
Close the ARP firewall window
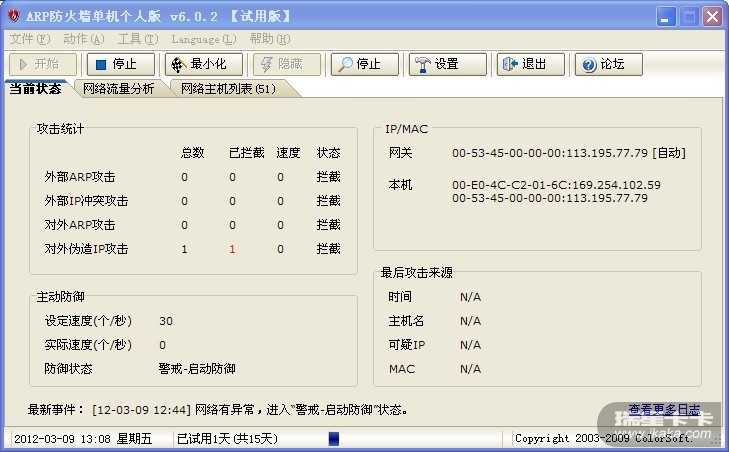pos(712,17)
